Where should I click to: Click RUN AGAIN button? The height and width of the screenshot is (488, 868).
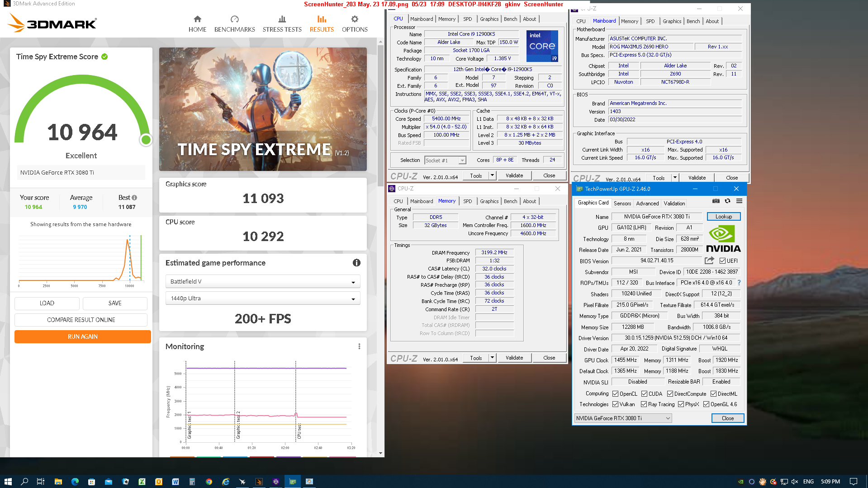[x=83, y=336]
